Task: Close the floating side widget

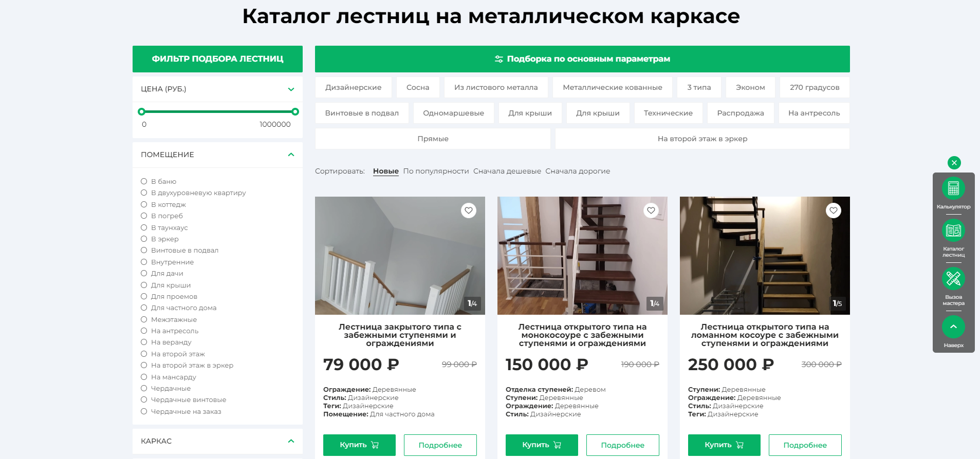Action: [954, 163]
